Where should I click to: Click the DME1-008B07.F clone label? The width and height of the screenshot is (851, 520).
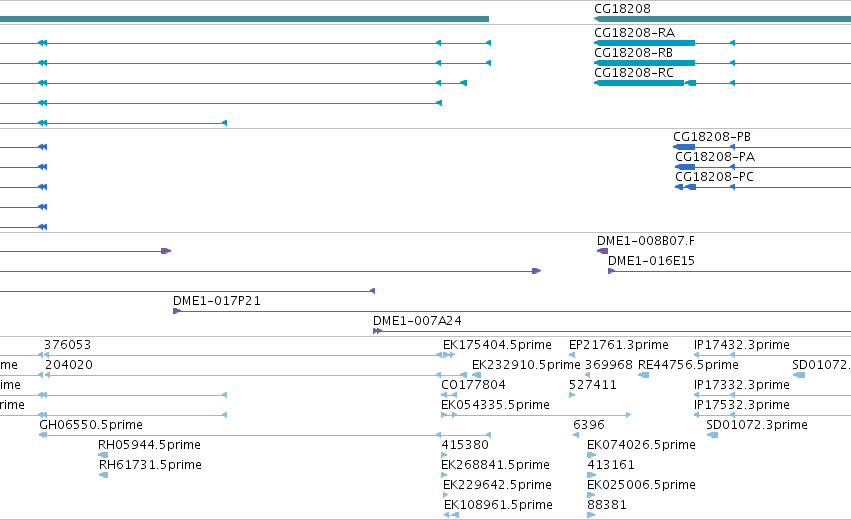point(645,241)
